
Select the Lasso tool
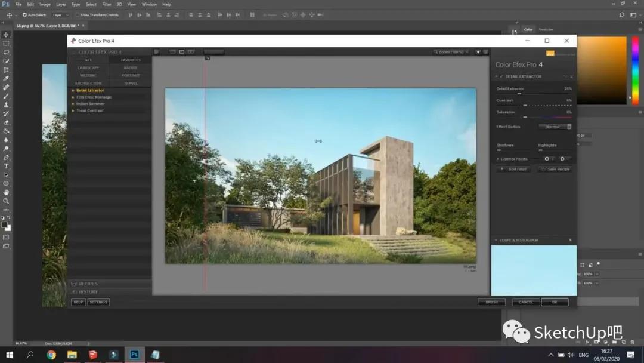click(x=6, y=53)
